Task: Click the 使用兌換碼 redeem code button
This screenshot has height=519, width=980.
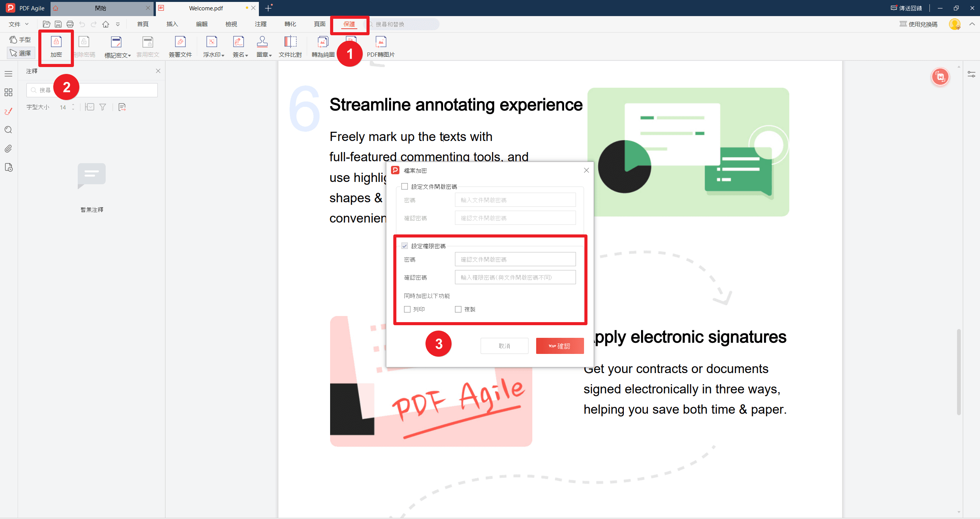Action: coord(918,24)
